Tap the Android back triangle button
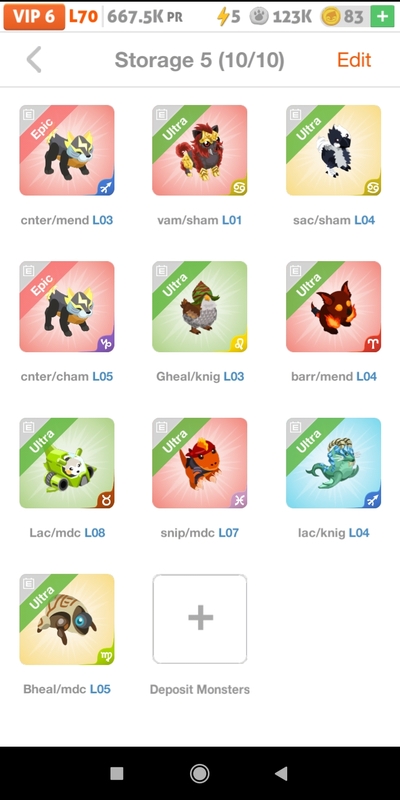 (x=281, y=773)
